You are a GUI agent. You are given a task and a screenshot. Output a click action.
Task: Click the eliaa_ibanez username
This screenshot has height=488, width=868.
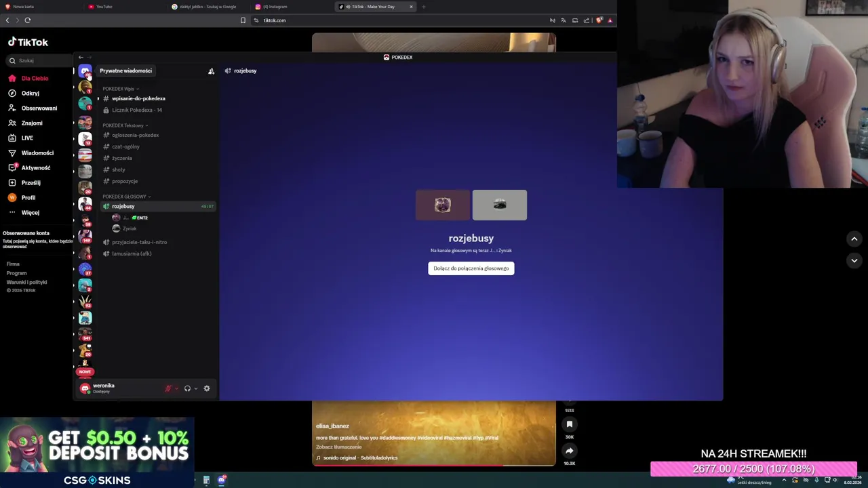332,426
